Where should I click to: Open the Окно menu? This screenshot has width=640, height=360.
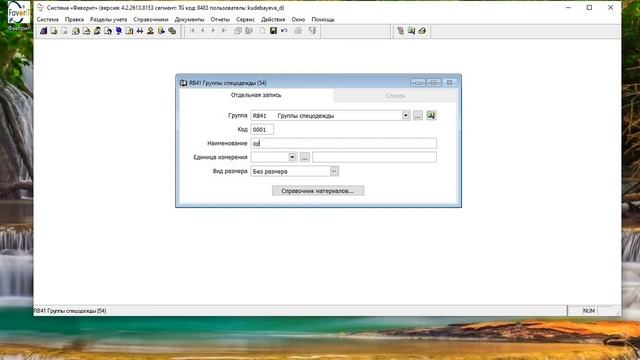[298, 20]
